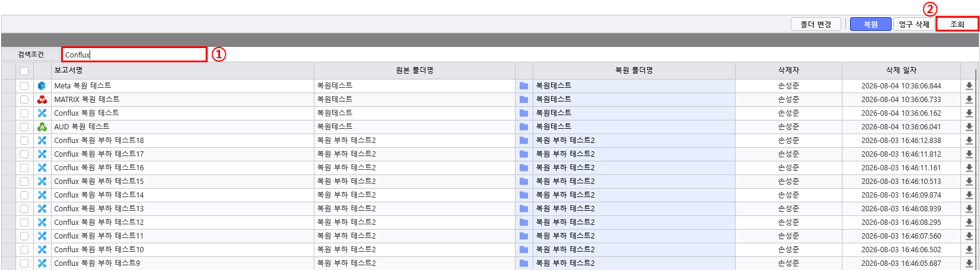Check the Conflux 복원 테스트 row
The image size is (980, 270).
[24, 113]
